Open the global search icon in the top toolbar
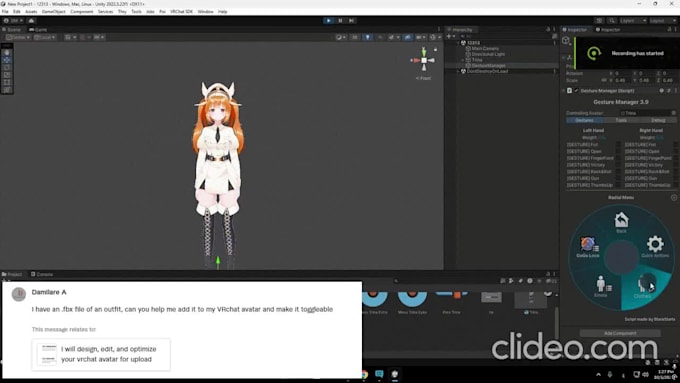Screen dimensions: 680x383 tap(612, 20)
